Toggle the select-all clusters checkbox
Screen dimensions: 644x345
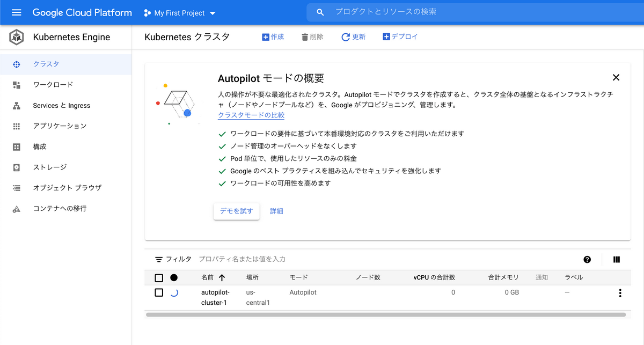159,278
